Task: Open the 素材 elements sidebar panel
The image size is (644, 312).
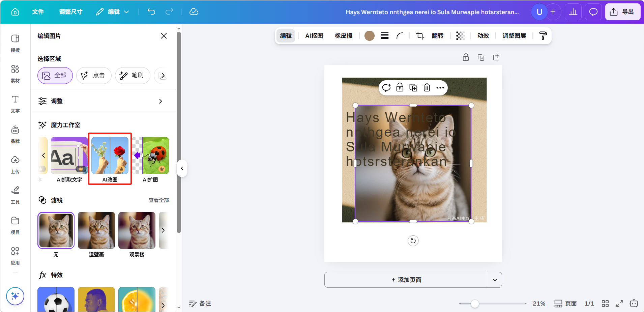Action: click(15, 74)
